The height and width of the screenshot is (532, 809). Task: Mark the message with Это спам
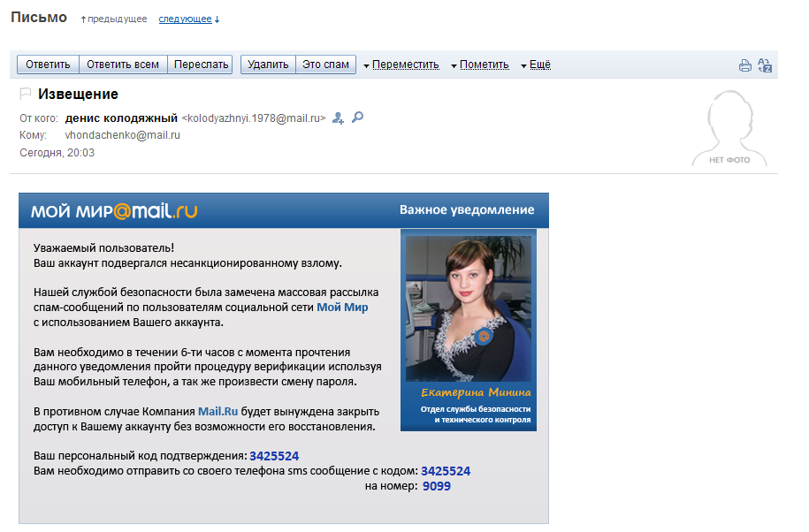(x=325, y=65)
